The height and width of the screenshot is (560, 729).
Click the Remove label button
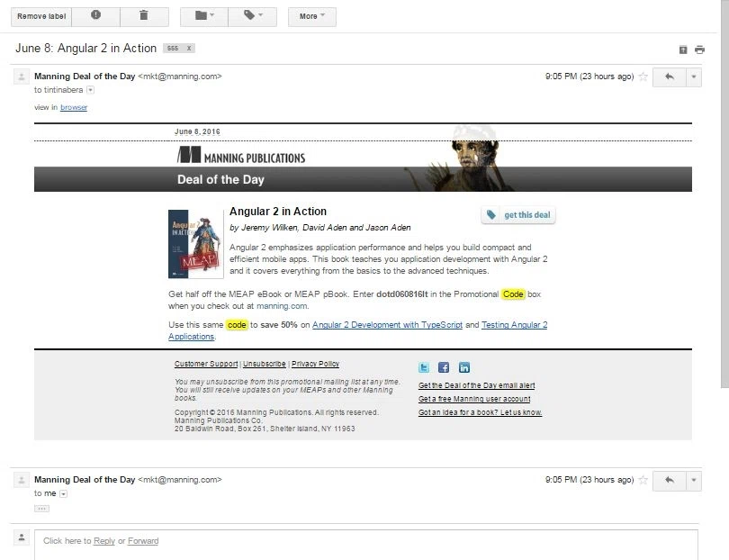(41, 16)
